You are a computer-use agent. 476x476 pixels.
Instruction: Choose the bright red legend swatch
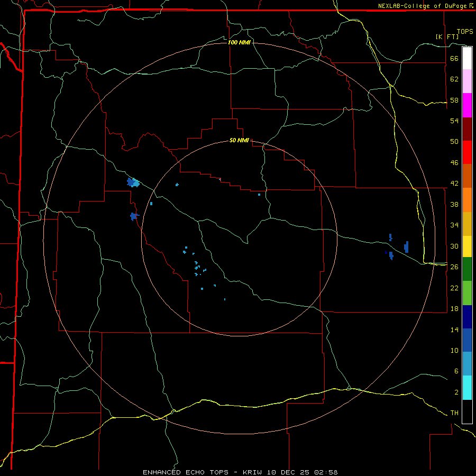click(x=467, y=152)
